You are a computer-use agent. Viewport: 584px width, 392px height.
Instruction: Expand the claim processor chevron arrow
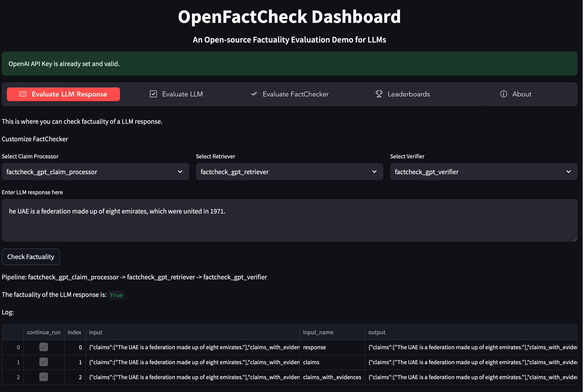coord(180,172)
